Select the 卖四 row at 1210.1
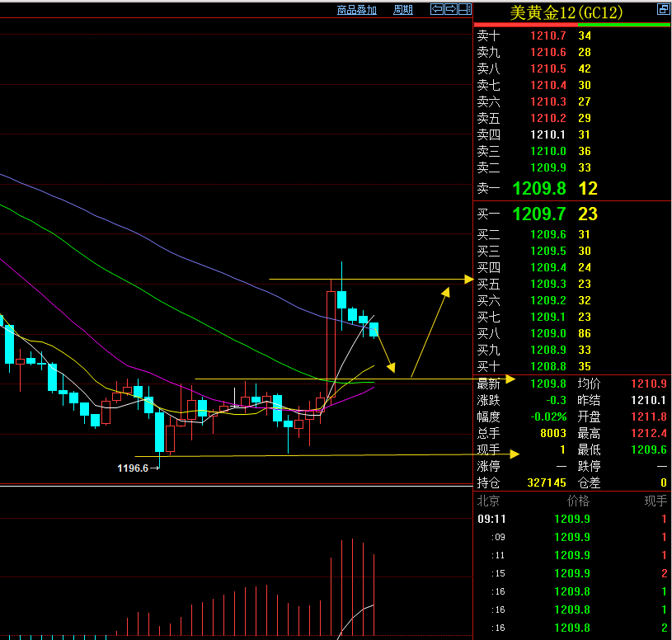The height and width of the screenshot is (640, 672). pyautogui.click(x=547, y=134)
